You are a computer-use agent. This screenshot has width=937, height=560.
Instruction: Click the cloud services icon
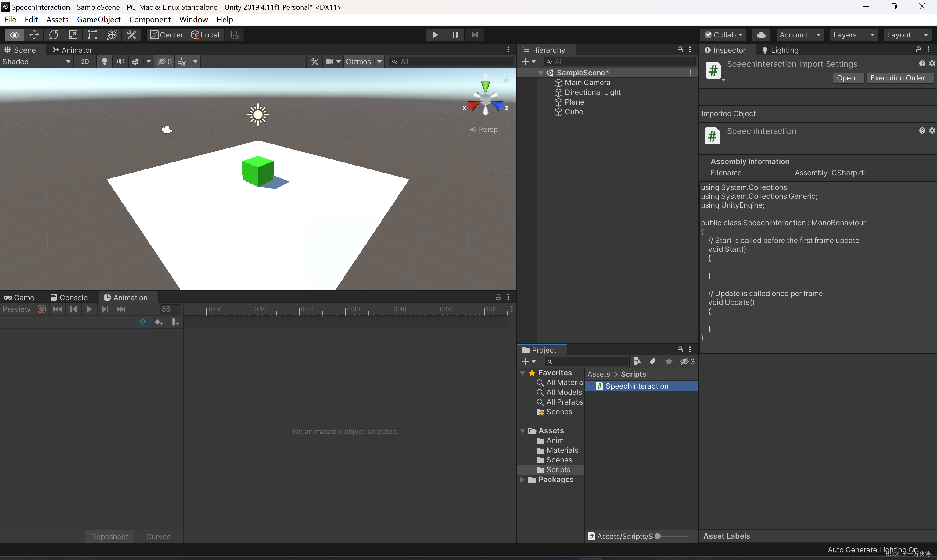(761, 35)
